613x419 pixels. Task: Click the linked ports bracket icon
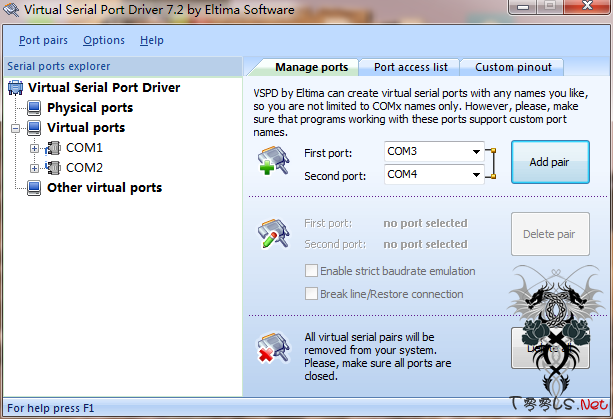pos(491,164)
